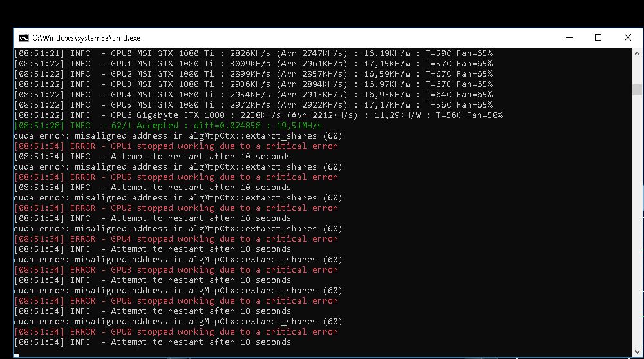The width and height of the screenshot is (644, 359).
Task: Click 'GPU2 stopped working' error line
Action: [x=176, y=208]
